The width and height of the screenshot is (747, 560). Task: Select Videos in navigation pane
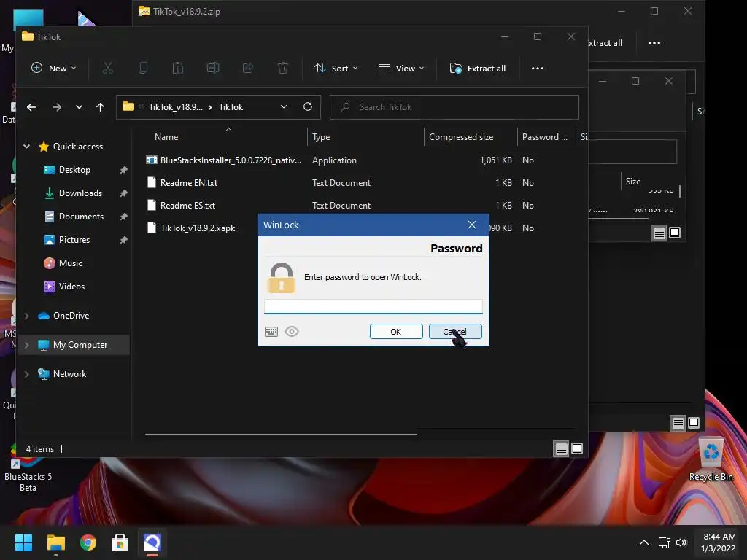click(x=71, y=286)
